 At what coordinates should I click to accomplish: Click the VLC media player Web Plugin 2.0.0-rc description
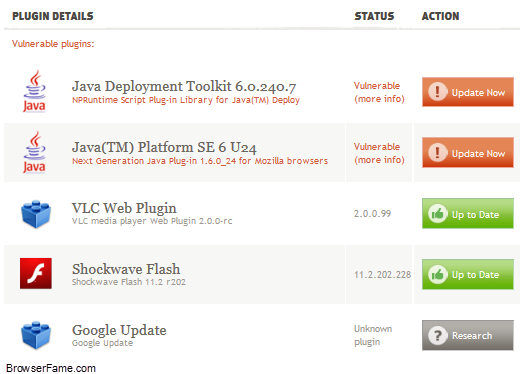[152, 221]
